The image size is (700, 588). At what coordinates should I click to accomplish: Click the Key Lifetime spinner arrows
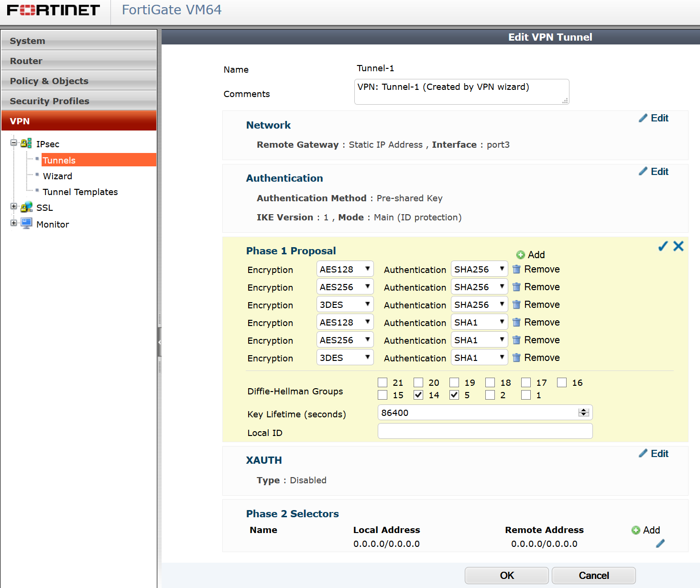pos(583,413)
